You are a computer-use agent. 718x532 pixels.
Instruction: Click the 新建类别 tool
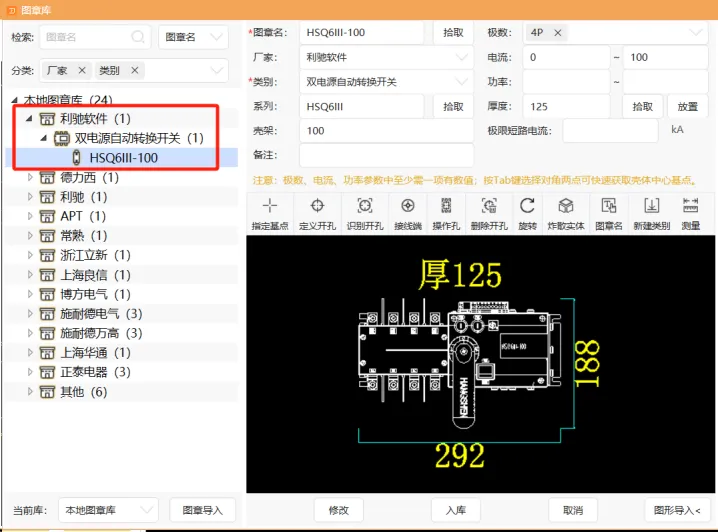652,214
